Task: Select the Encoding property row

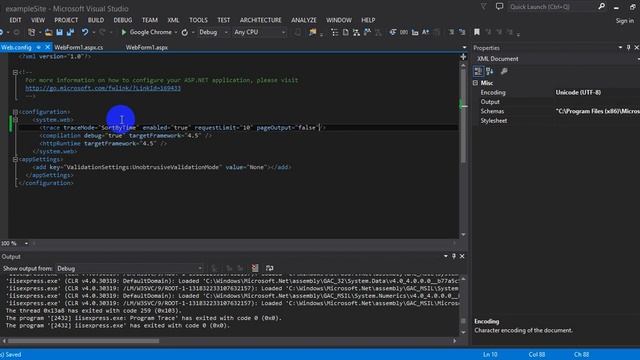Action: (x=556, y=93)
